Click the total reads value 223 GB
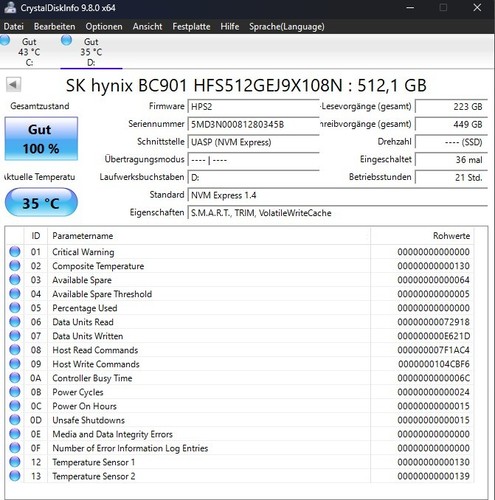The width and height of the screenshot is (495, 500). pyautogui.click(x=451, y=107)
